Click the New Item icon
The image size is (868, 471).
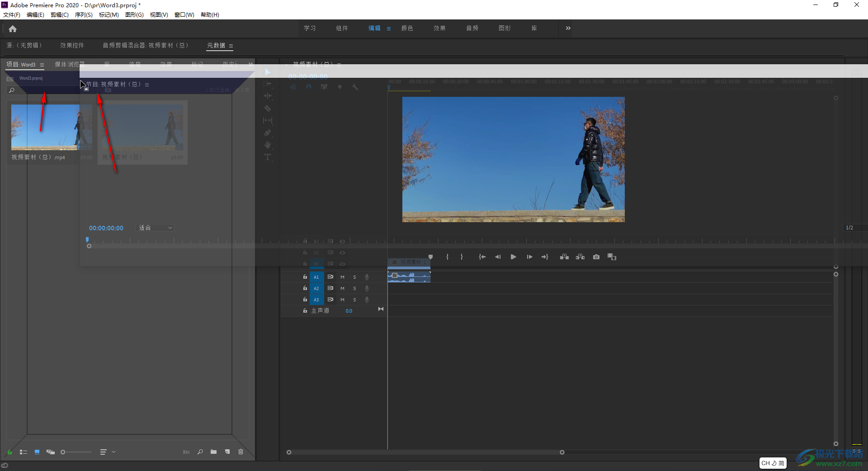pyautogui.click(x=227, y=452)
